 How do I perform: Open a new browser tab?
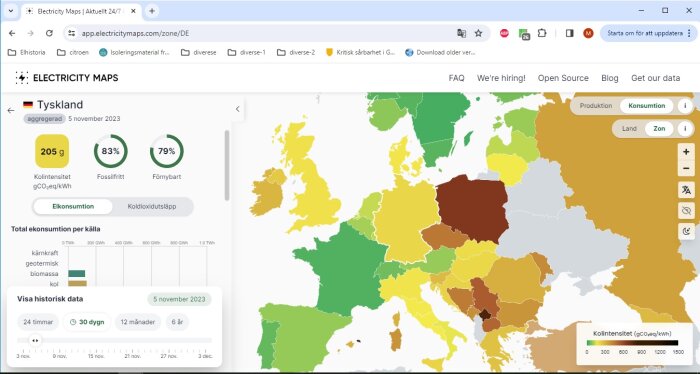[152, 11]
